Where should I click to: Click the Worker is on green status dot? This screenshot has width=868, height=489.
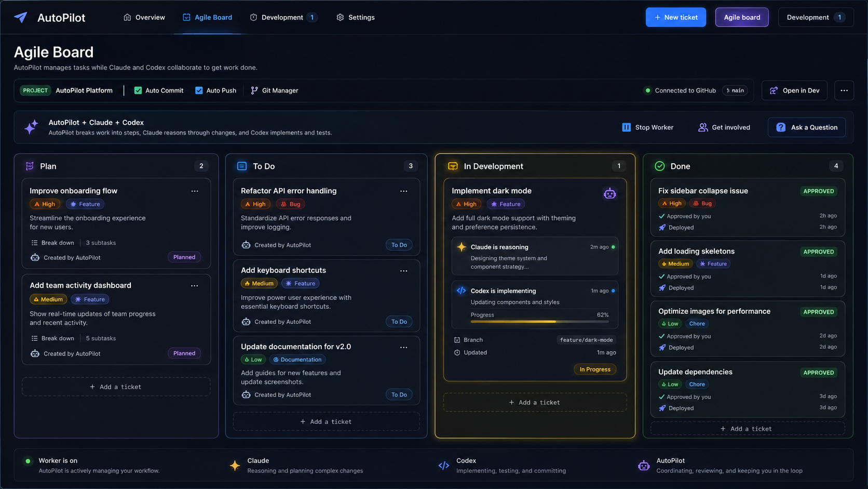pyautogui.click(x=28, y=461)
